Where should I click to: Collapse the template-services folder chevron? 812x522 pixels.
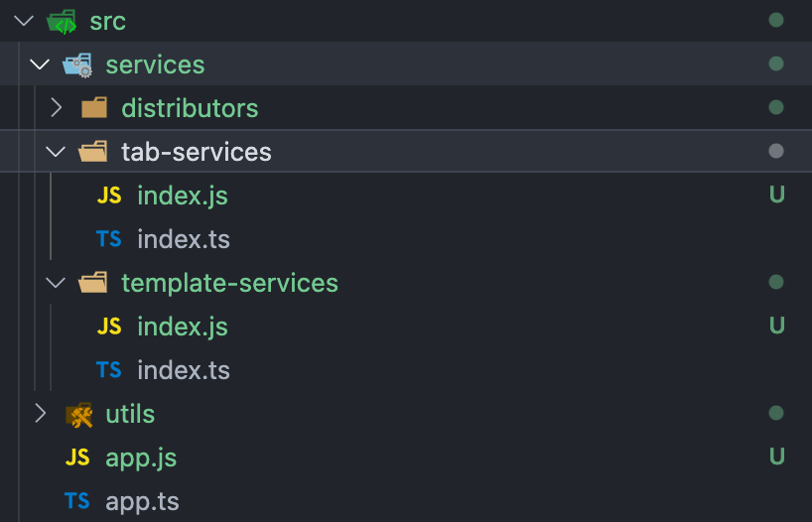56,283
